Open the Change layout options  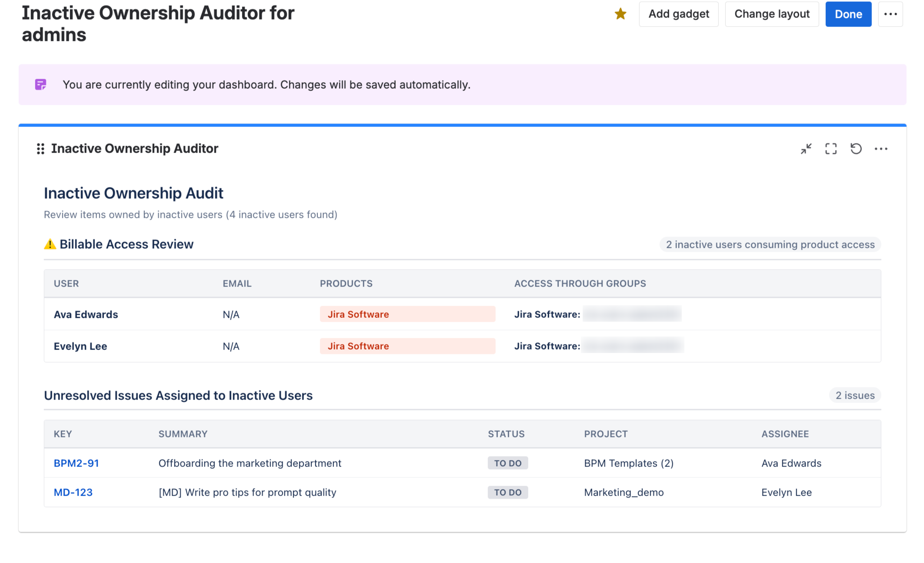point(772,14)
